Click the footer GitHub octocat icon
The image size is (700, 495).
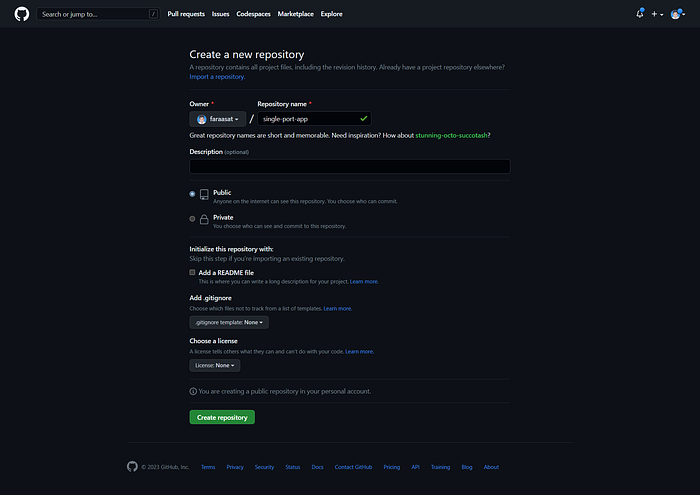tap(132, 466)
